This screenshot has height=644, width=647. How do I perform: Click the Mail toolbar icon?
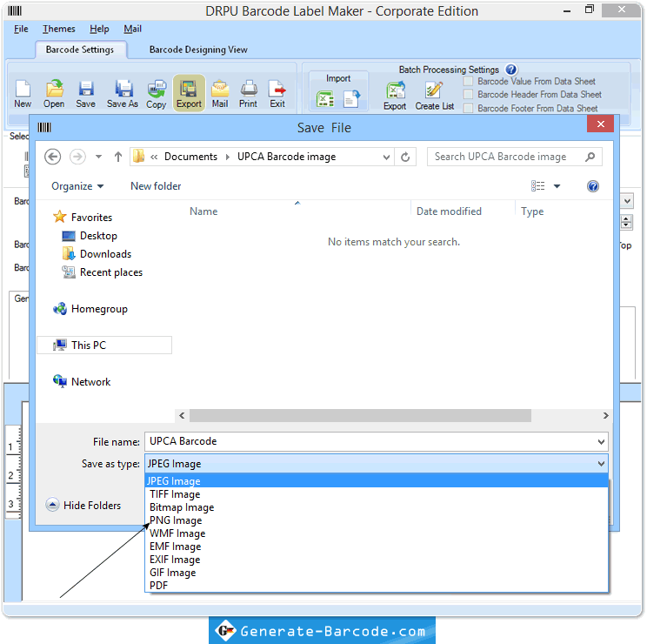pyautogui.click(x=220, y=94)
